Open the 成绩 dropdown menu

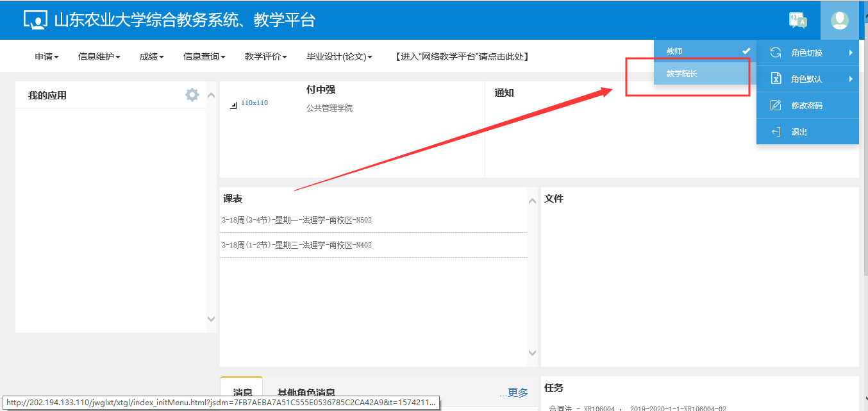(x=151, y=57)
